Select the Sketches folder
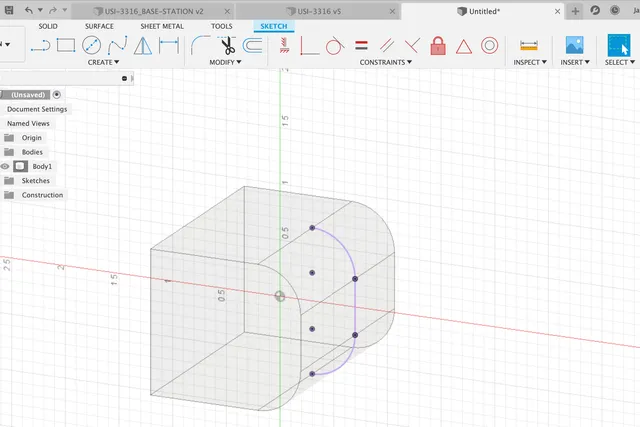Viewport: 640px width, 427px height. (36, 180)
